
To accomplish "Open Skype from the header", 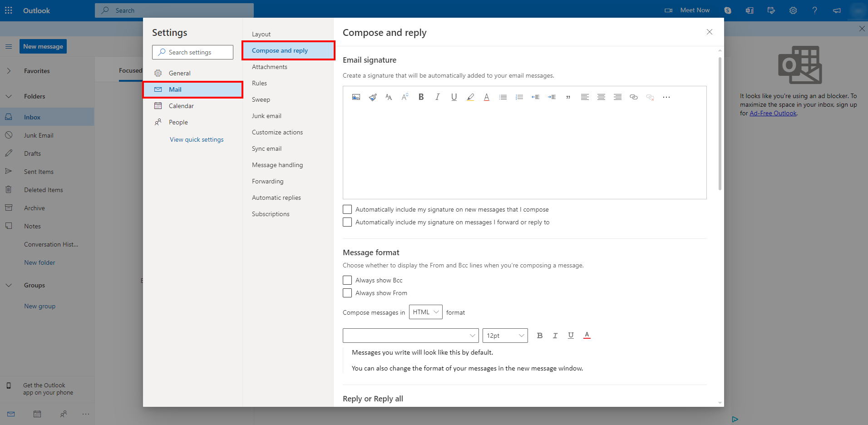I will tap(728, 10).
